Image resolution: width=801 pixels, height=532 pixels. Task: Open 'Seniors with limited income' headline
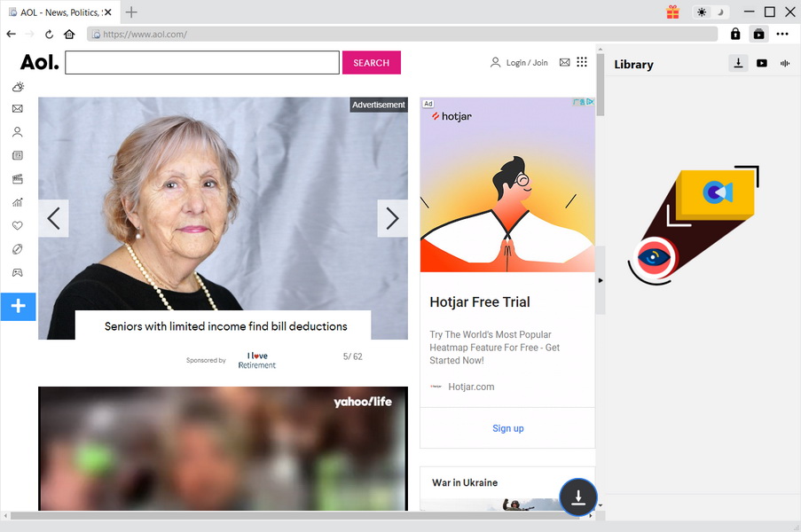[x=226, y=326]
